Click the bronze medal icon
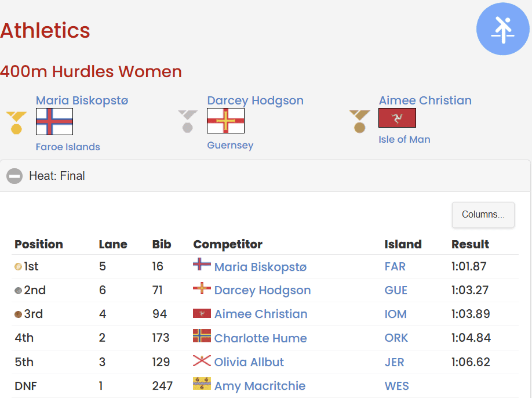The image size is (532, 398). [x=359, y=121]
